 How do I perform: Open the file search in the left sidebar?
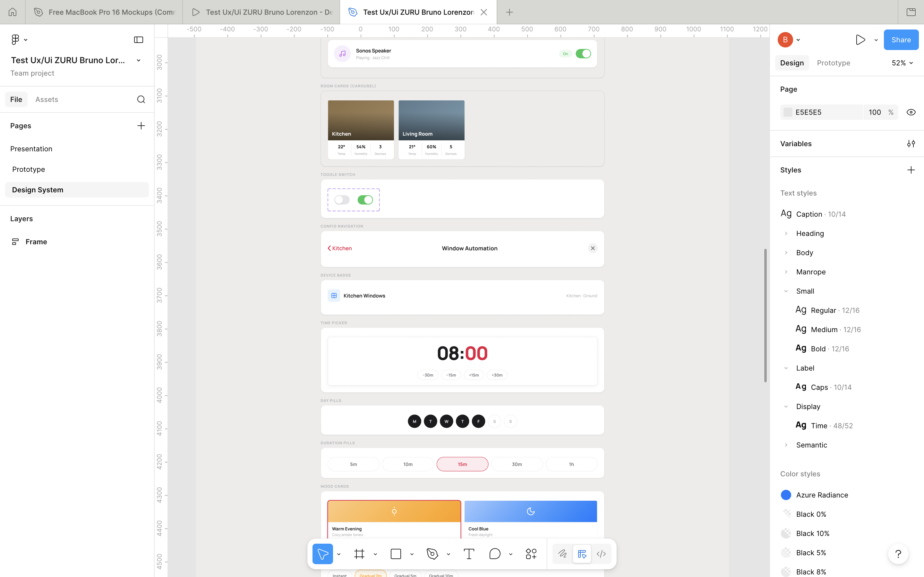pos(141,99)
